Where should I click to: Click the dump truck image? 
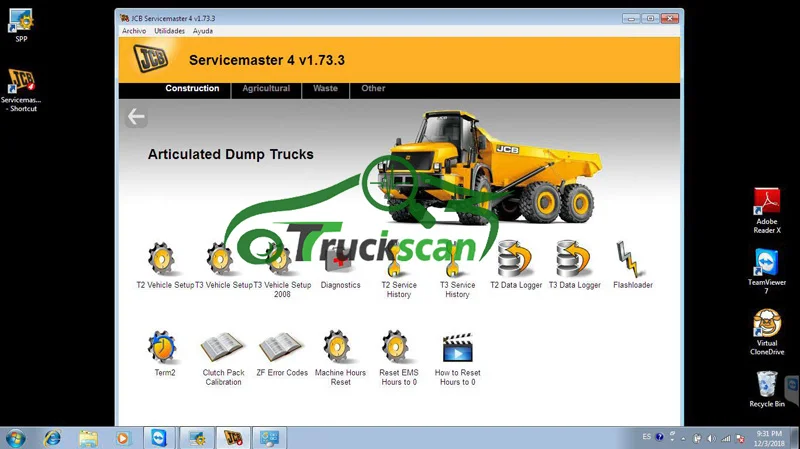[494, 168]
